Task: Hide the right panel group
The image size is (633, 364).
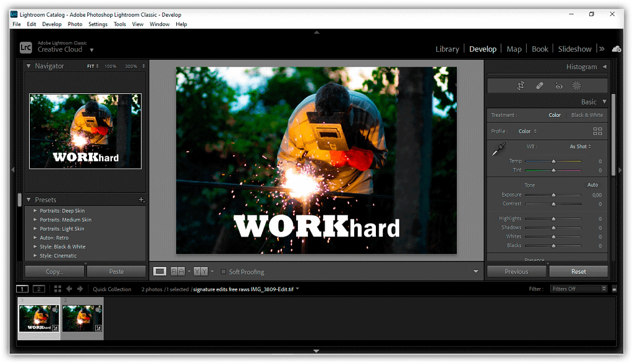Action: (x=620, y=170)
